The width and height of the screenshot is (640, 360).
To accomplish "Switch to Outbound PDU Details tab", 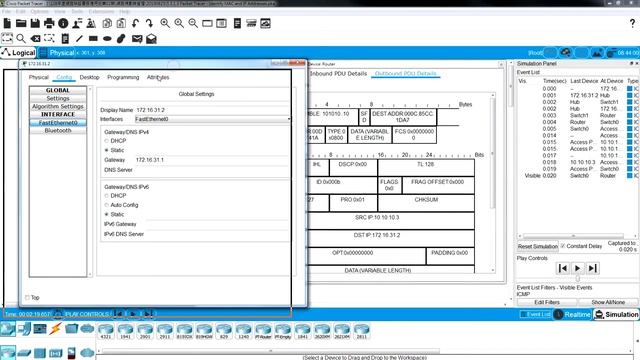I will pyautogui.click(x=405, y=73).
